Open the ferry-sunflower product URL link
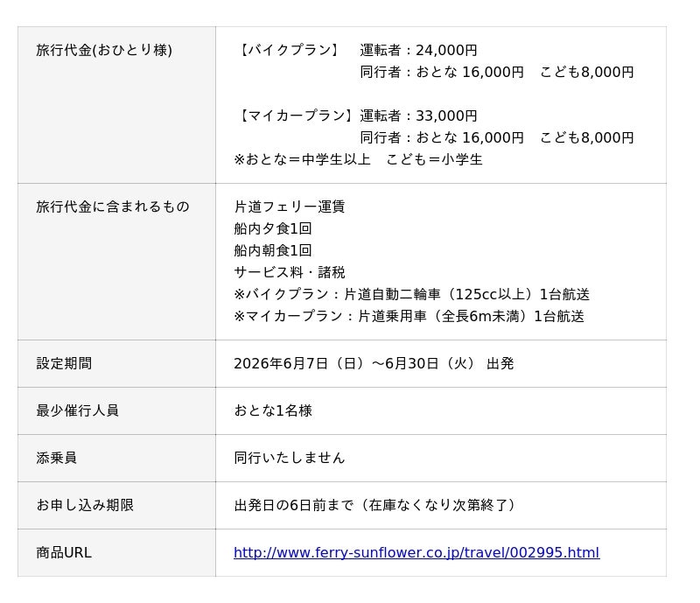 [x=416, y=552]
